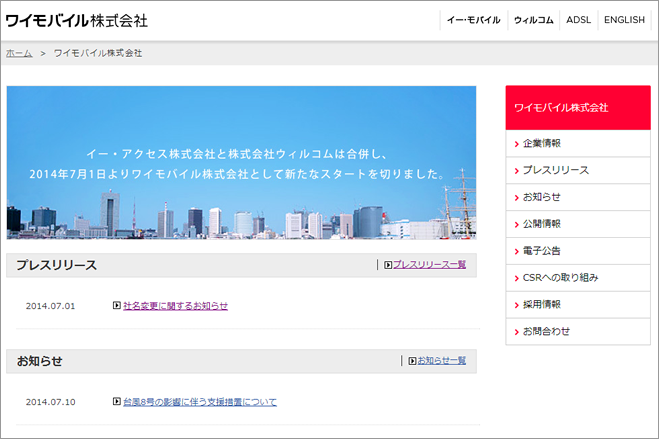The image size is (659, 439).
Task: Click the red chevron beside CSRへの取り組み
Action: click(517, 279)
